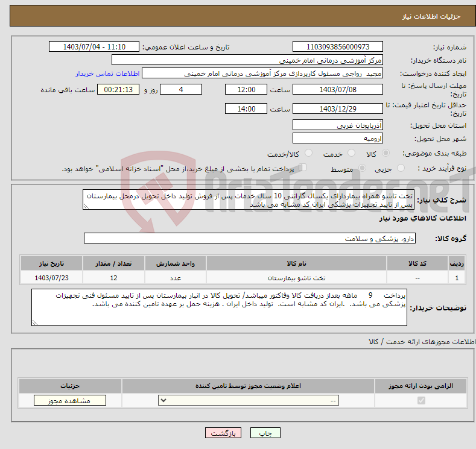The height and width of the screenshot is (449, 476).
Task: Click the چاپ print button
Action: (265, 433)
